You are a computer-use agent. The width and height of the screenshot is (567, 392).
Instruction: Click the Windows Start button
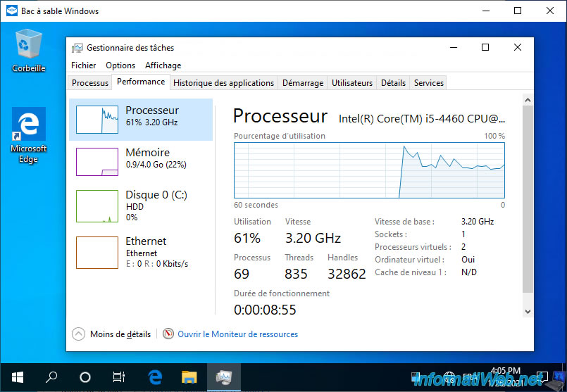pyautogui.click(x=17, y=377)
